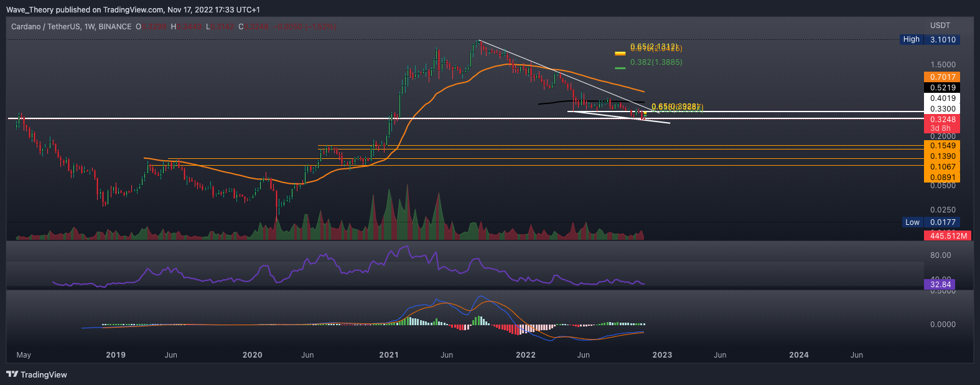Select the High 3.1010 price label
Image resolution: width=980 pixels, height=385 pixels.
(930, 39)
